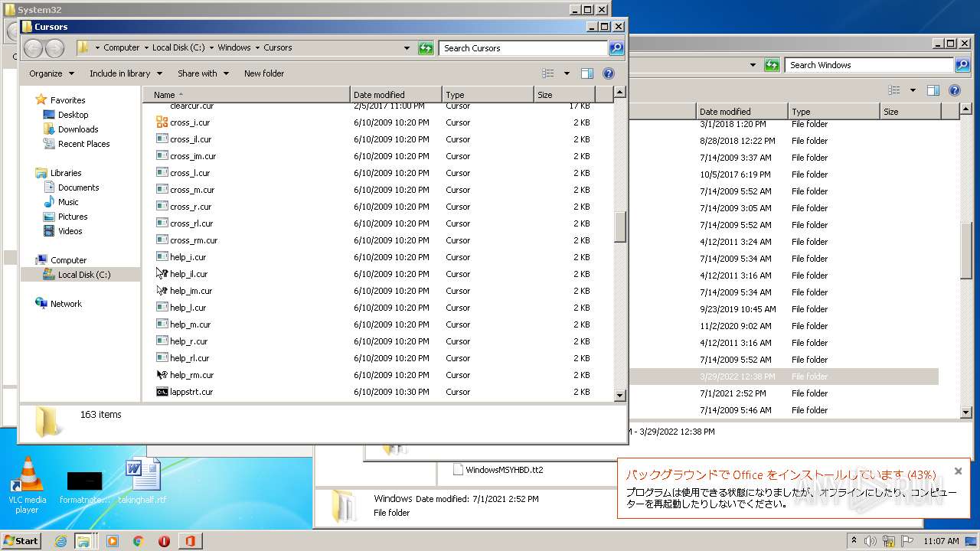Open VLC media player desktop shortcut

(28, 485)
